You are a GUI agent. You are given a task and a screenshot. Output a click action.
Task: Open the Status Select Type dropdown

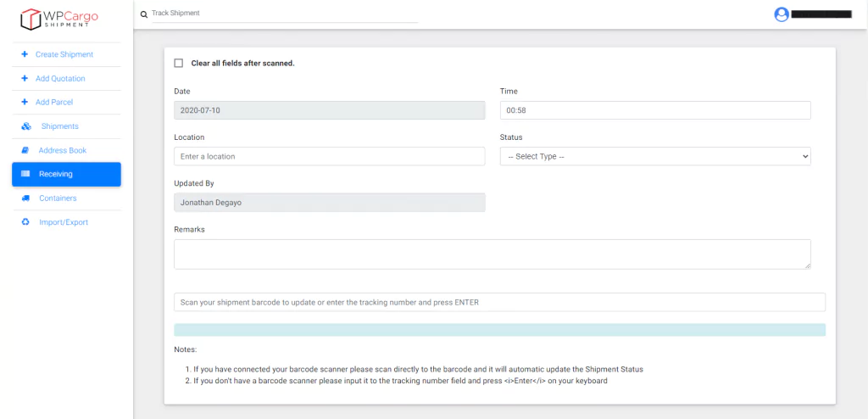pyautogui.click(x=654, y=156)
